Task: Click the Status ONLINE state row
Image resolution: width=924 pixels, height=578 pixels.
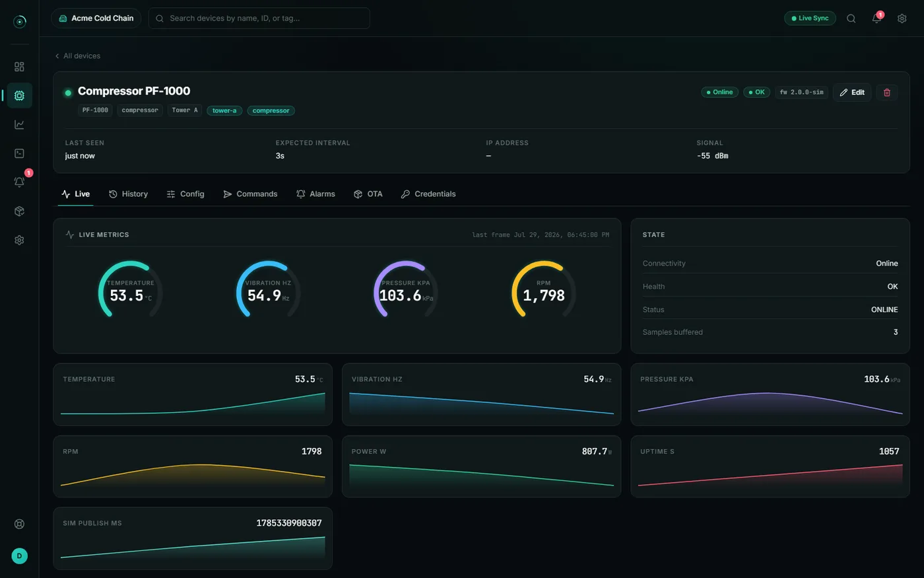Action: tap(770, 310)
